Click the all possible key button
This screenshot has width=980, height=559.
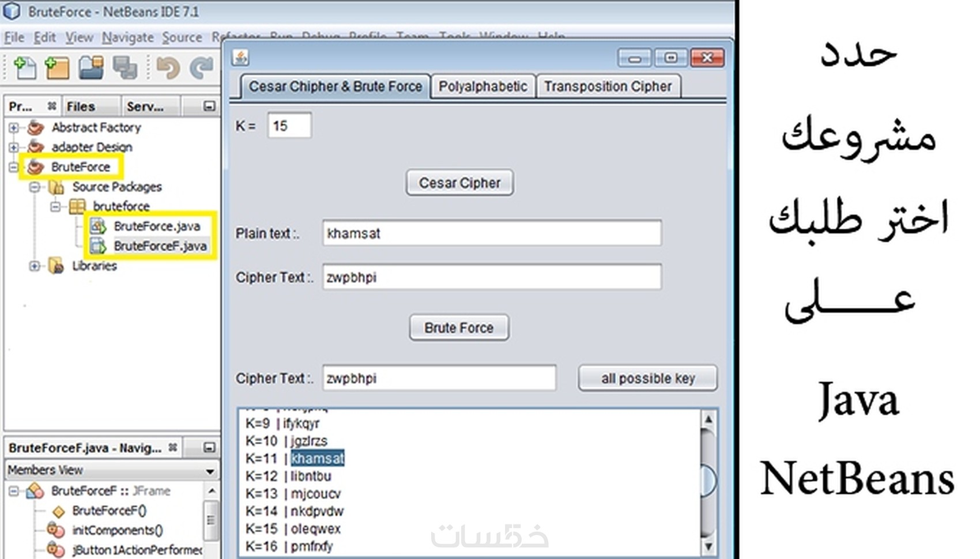[648, 378]
